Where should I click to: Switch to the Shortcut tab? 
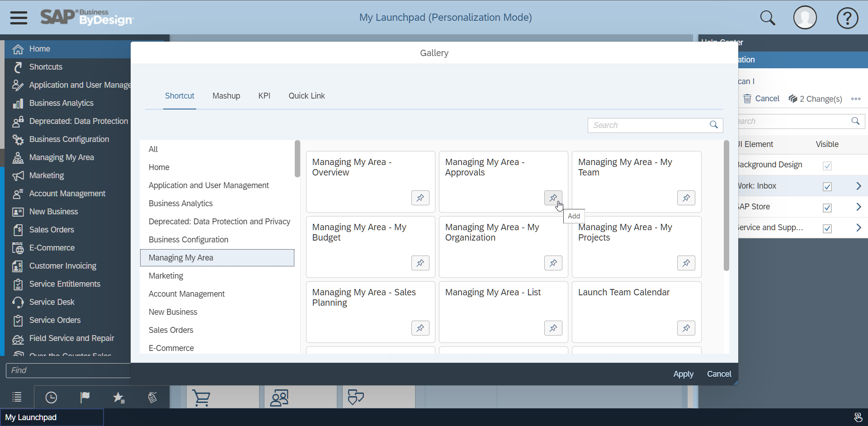(179, 96)
